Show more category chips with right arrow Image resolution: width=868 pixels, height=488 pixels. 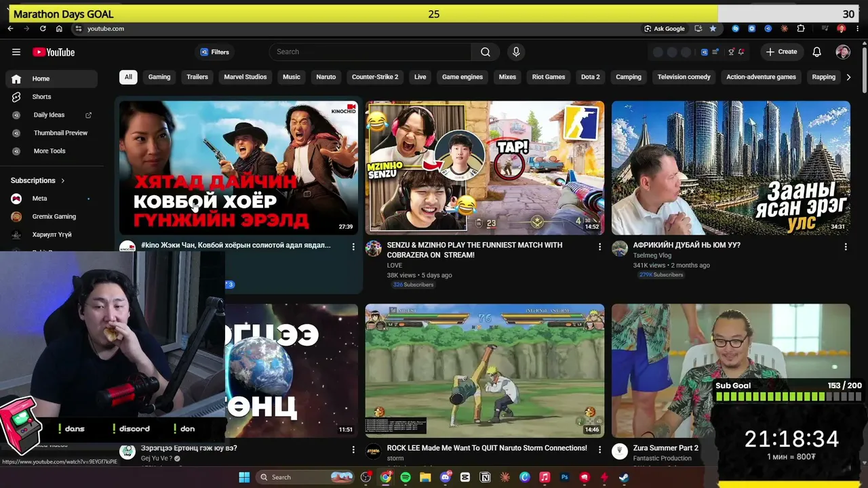click(848, 77)
